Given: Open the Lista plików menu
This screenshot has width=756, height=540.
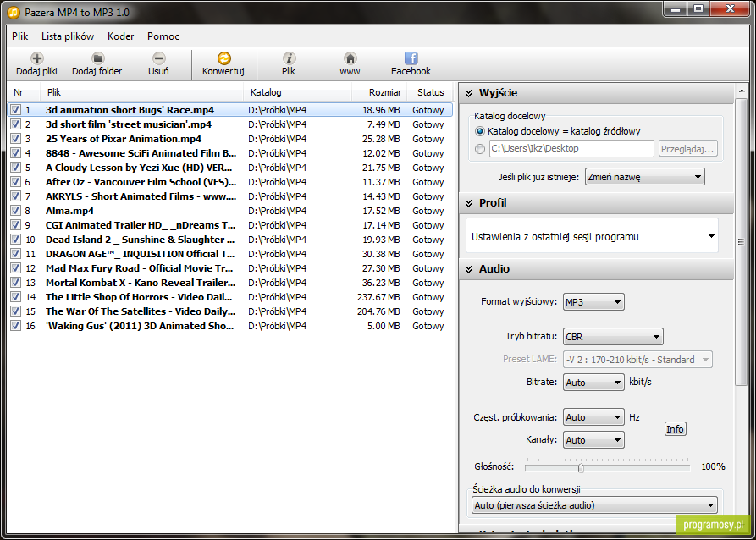Looking at the screenshot, I should 68,36.
